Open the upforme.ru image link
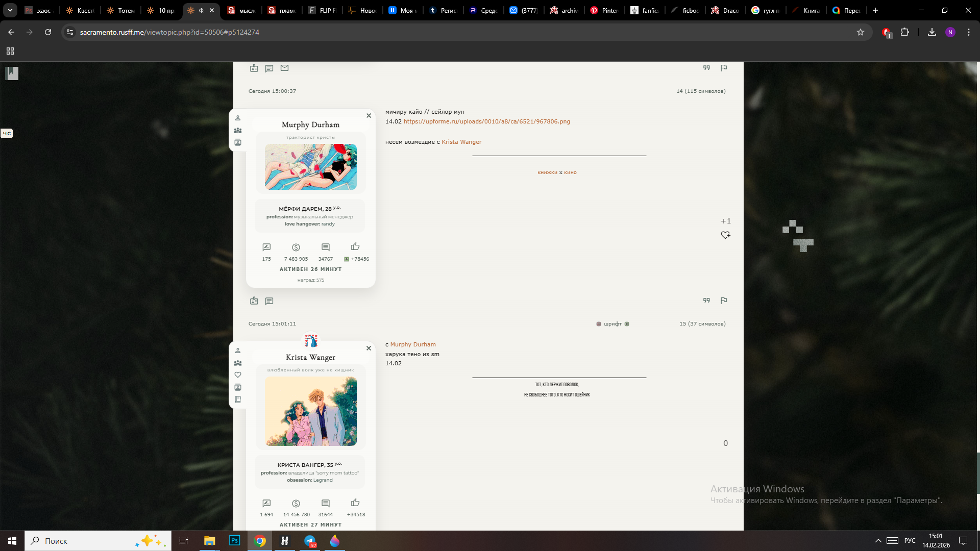This screenshot has height=551, width=980. (486, 121)
